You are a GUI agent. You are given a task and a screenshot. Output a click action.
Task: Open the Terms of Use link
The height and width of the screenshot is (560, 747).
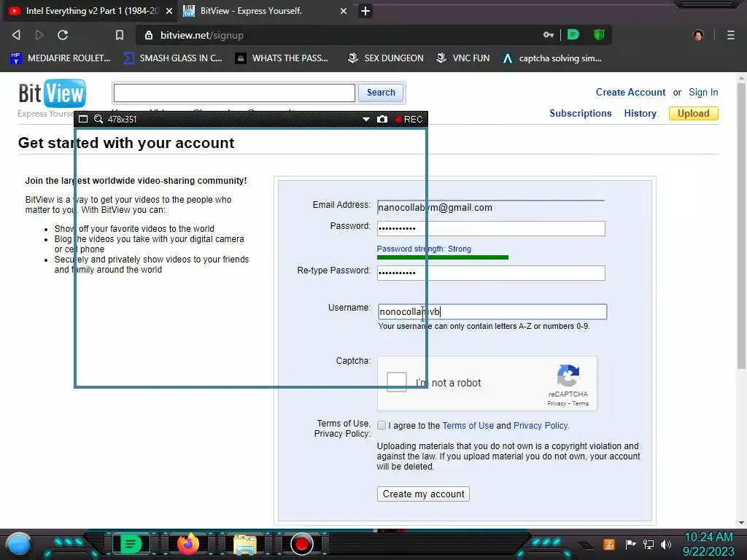coord(468,426)
